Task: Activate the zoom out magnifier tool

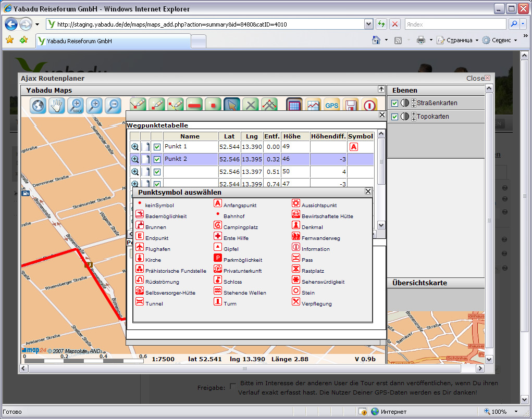Action: pyautogui.click(x=113, y=106)
